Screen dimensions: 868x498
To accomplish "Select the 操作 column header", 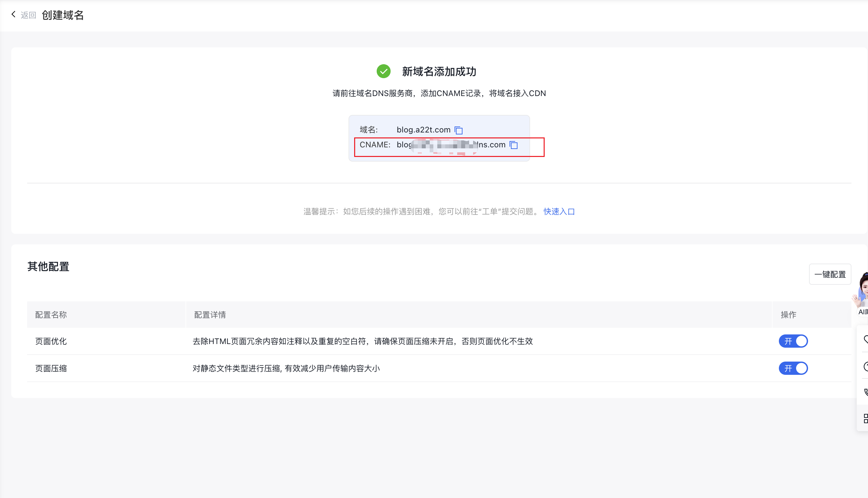I will pyautogui.click(x=789, y=314).
